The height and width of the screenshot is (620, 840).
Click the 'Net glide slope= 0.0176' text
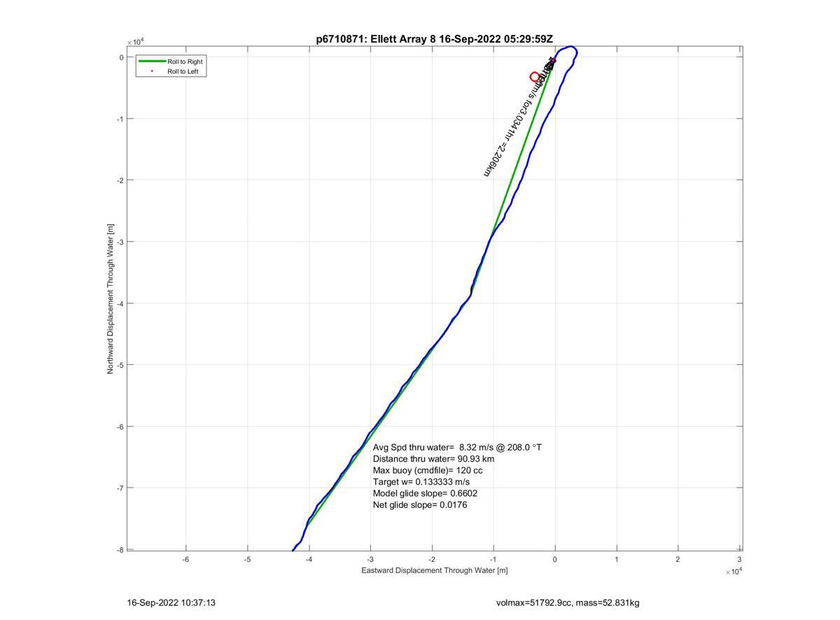click(x=420, y=504)
